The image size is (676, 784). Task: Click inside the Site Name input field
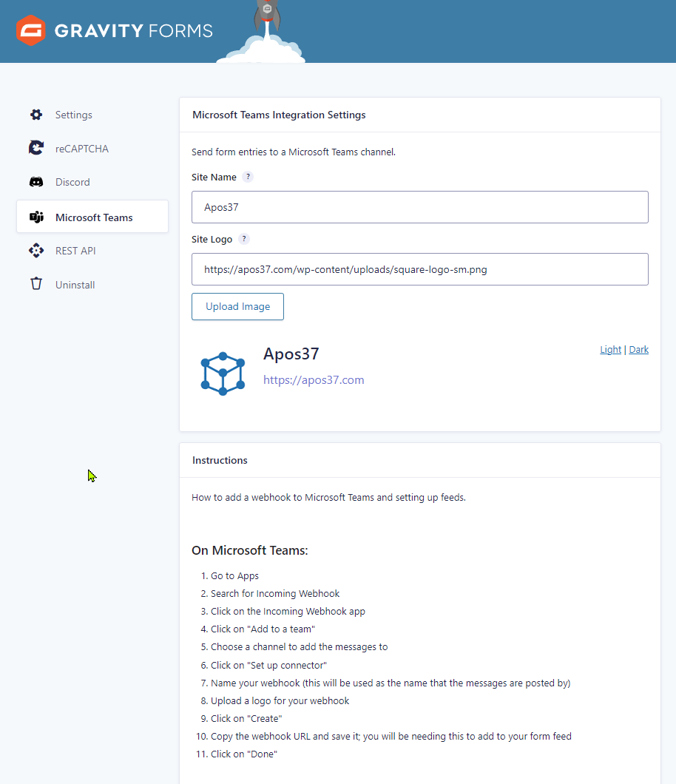[419, 207]
